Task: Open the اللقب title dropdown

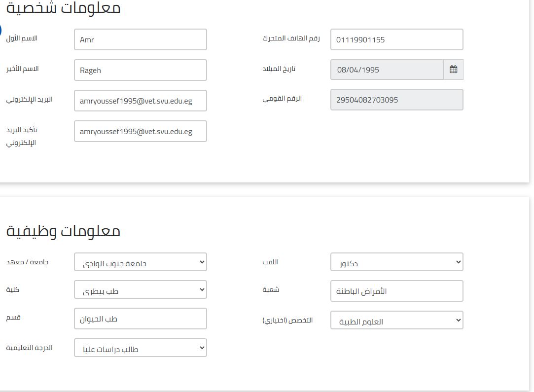Action: (x=396, y=262)
